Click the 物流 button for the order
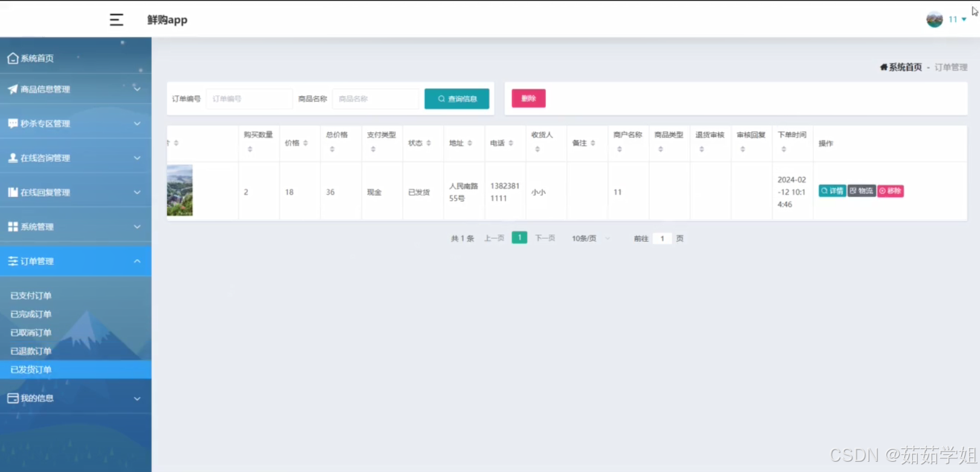This screenshot has height=472, width=980. [x=862, y=191]
